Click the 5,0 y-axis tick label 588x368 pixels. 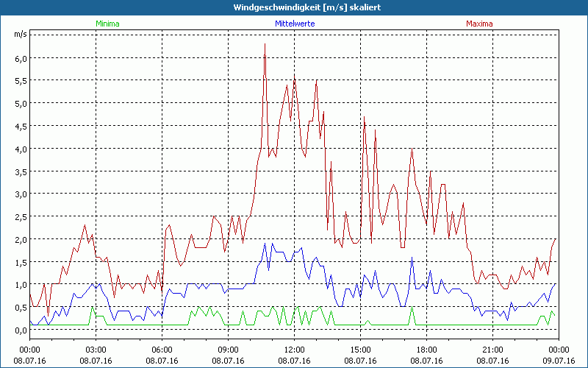[21, 103]
